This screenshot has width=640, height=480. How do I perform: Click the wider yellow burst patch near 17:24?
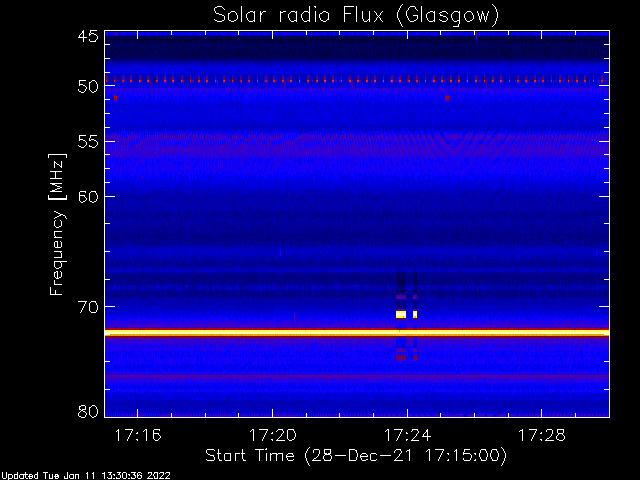401,314
